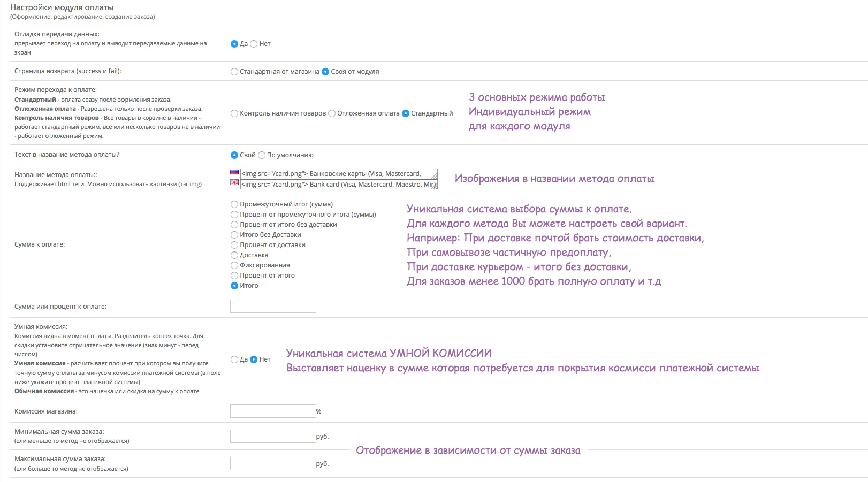Select Процент от итого без доставки
Image resolution: width=868 pixels, height=482 pixels.
(234, 225)
